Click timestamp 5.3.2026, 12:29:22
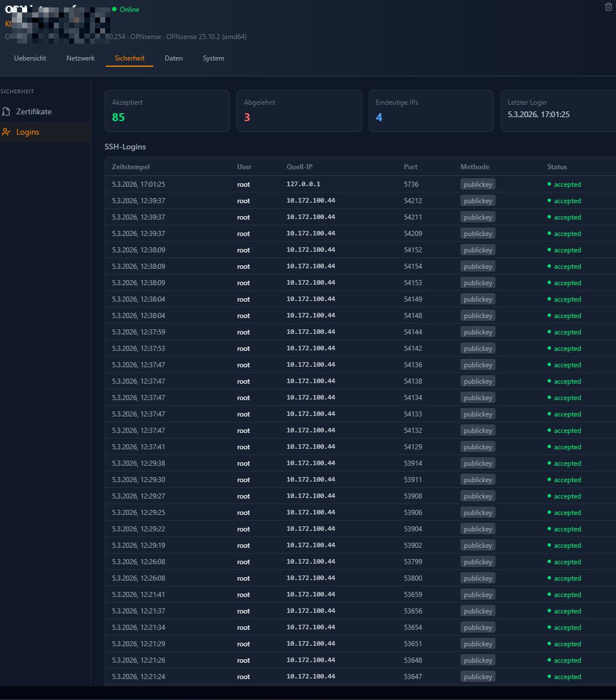Image resolution: width=616 pixels, height=700 pixels. click(x=139, y=529)
